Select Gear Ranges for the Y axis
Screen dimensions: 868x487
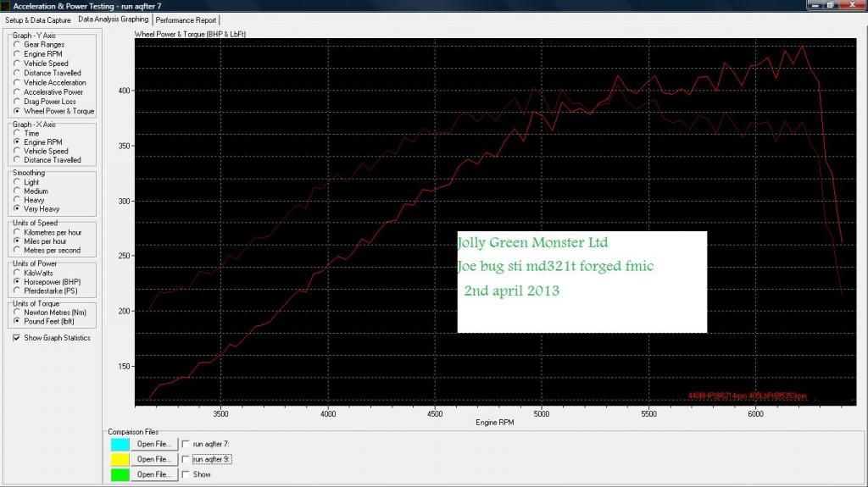(17, 45)
